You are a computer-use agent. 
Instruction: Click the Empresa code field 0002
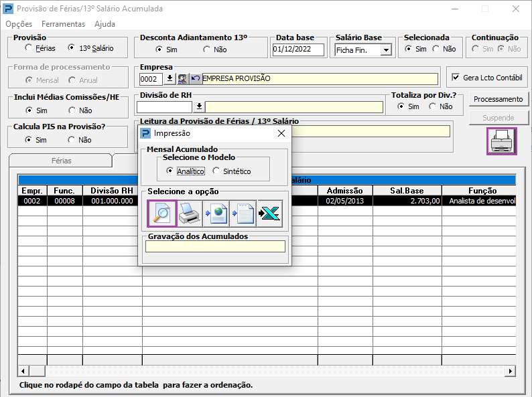coord(151,79)
